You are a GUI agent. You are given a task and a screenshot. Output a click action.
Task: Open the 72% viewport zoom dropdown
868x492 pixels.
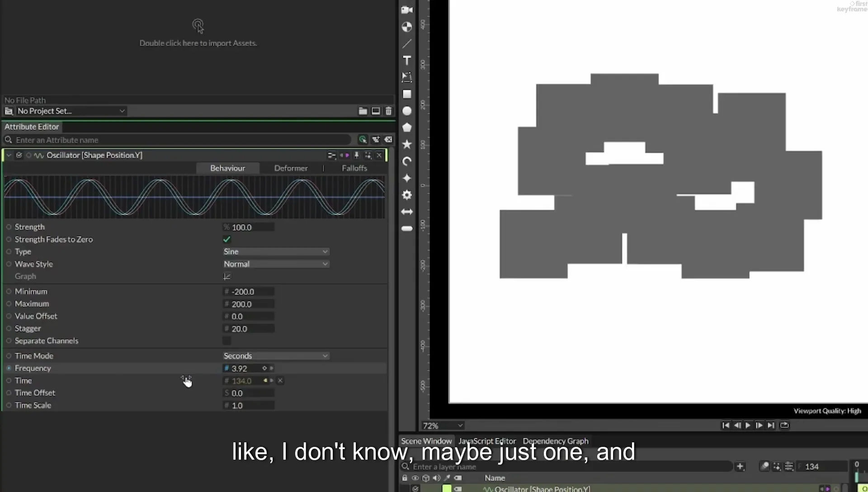[443, 426]
